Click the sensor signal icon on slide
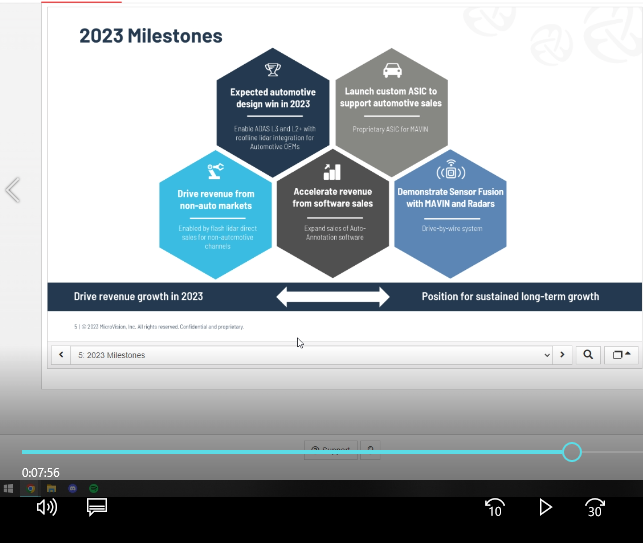Viewport: 643px width, 543px height. (451, 169)
